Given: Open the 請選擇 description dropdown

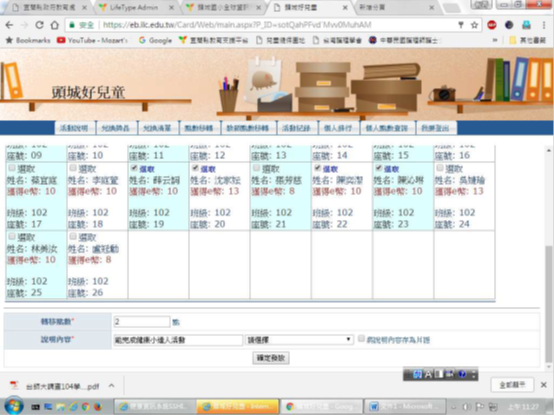Looking at the screenshot, I should 299,340.
